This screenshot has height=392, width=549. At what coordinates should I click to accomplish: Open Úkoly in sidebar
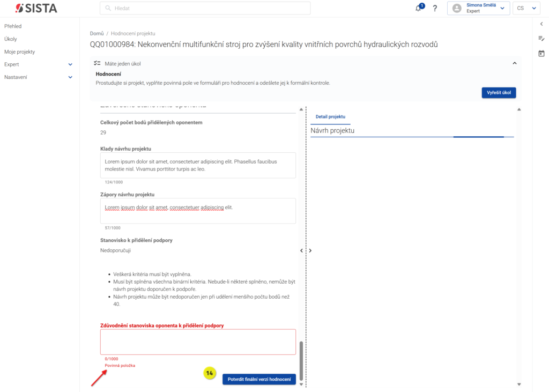(11, 39)
